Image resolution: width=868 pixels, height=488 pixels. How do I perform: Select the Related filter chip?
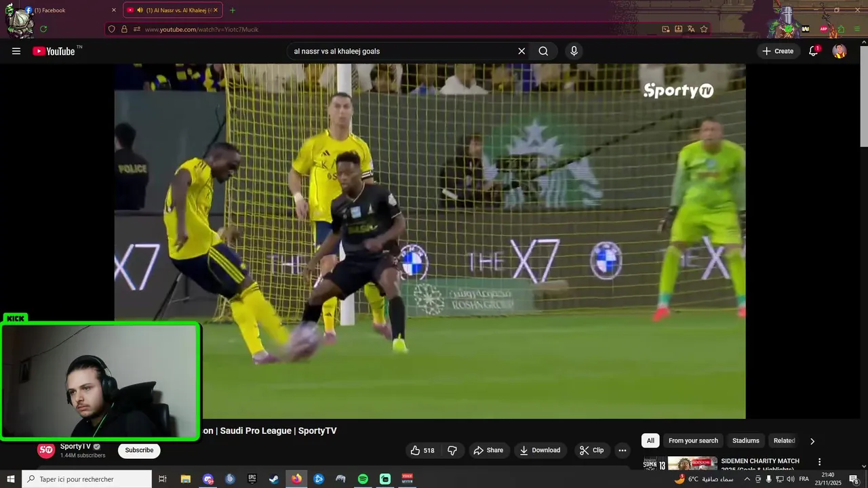[x=785, y=441]
